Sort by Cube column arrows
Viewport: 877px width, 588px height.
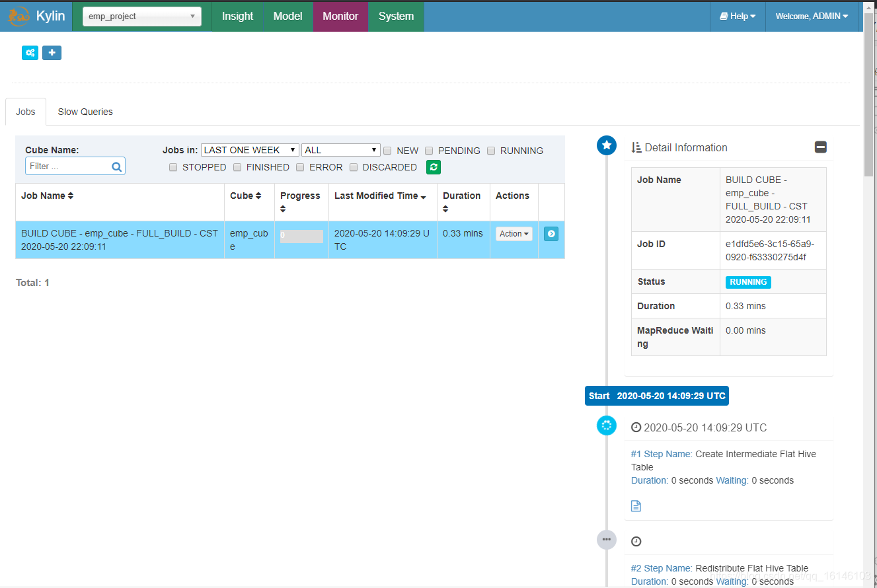258,196
